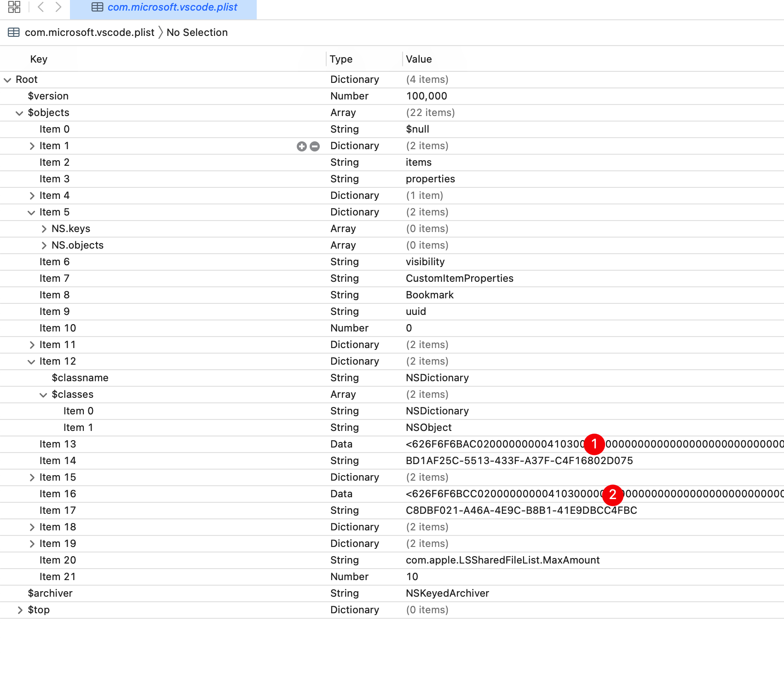Viewport: 784px width, 686px height.
Task: Expand the NS.objects array
Action: [44, 245]
